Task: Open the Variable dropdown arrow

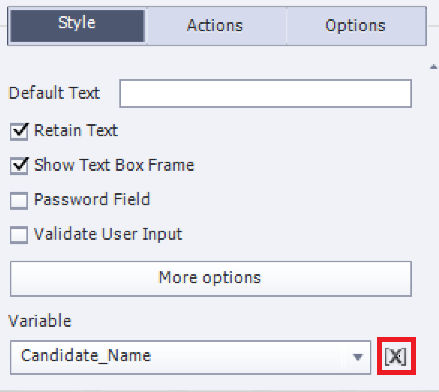Action: pyautogui.click(x=358, y=357)
